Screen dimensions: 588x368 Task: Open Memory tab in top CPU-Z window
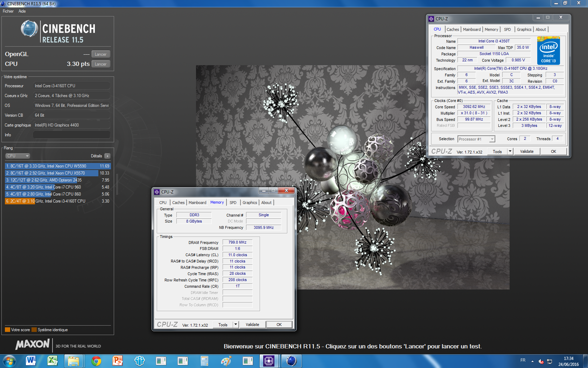tap(491, 29)
